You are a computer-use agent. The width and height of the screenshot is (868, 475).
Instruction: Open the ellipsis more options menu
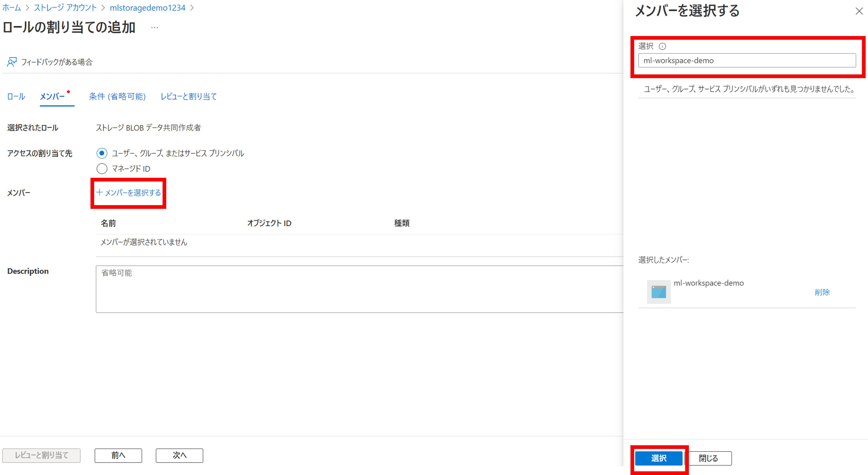pos(155,28)
